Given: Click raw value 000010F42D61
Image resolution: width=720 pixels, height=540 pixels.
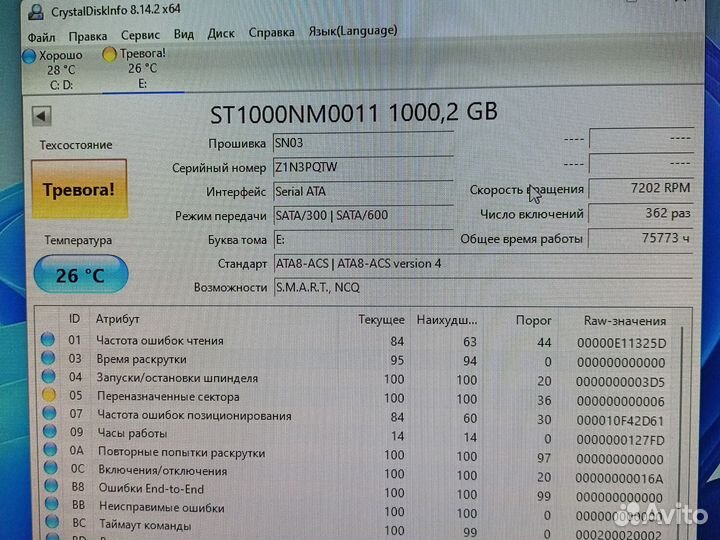Looking at the screenshot, I should click(620, 421).
